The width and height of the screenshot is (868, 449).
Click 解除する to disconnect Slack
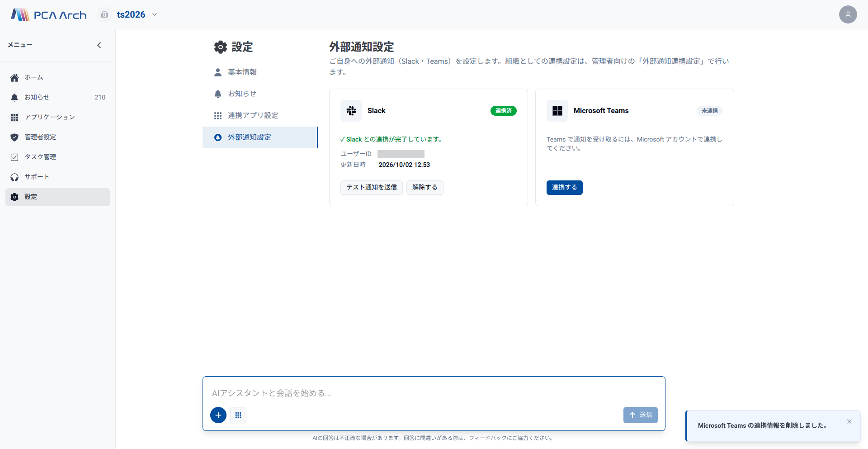point(425,188)
